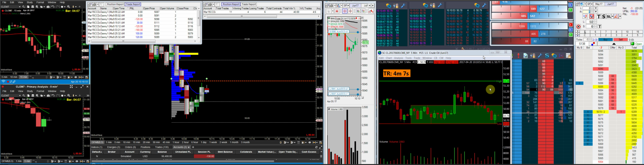
Task: Click the search magnifier in the 15 min chart toolbar
Action: [x=23, y=7]
